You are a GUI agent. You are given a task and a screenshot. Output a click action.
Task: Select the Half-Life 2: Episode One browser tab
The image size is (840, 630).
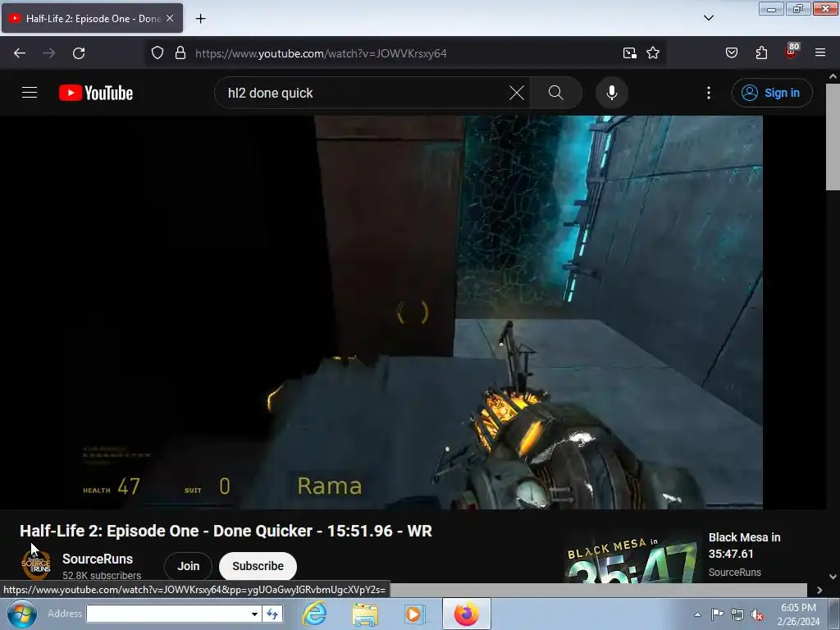(x=92, y=18)
